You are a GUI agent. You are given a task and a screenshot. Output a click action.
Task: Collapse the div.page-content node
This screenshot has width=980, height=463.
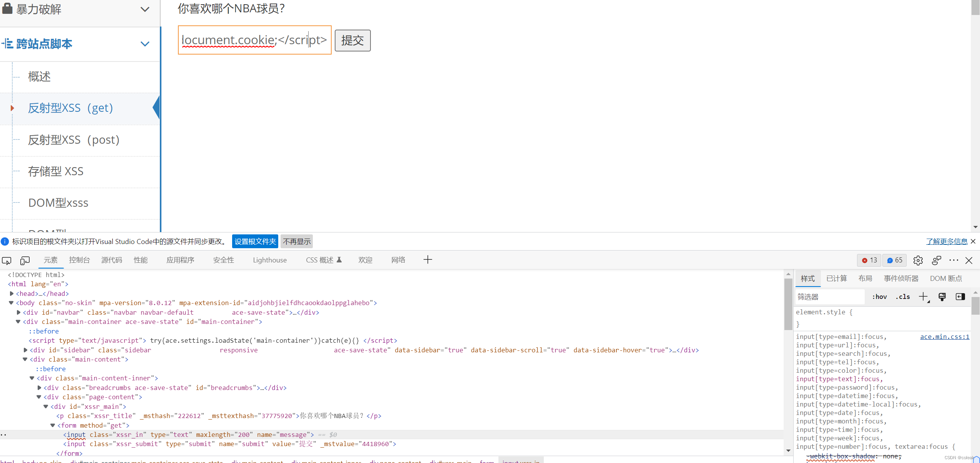click(x=39, y=397)
